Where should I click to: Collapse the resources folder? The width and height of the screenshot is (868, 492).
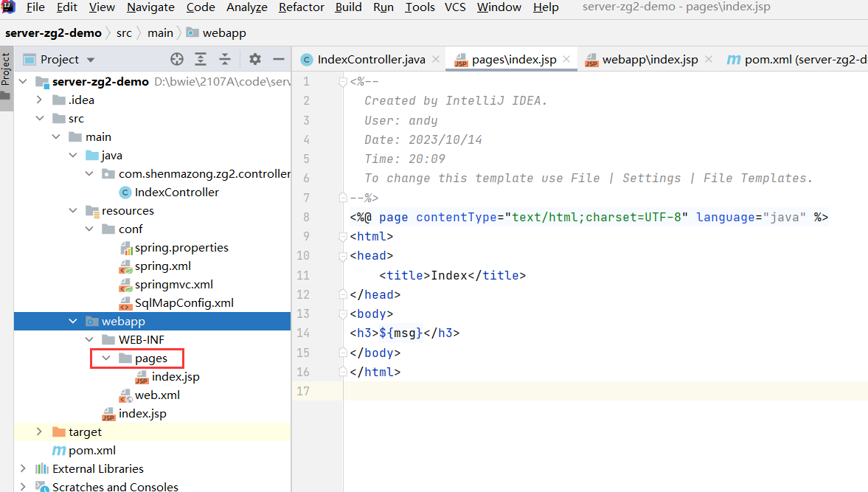tap(73, 211)
